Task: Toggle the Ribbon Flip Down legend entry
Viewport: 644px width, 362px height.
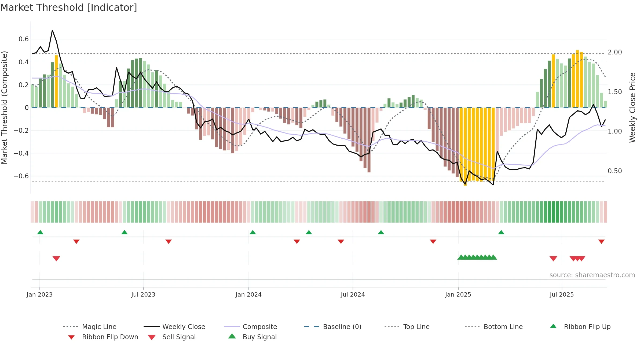Action: [x=103, y=337]
